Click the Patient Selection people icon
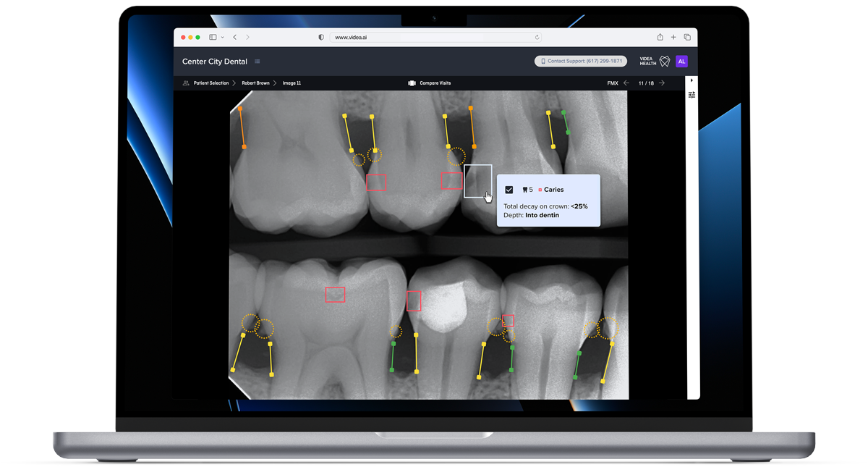 pyautogui.click(x=186, y=83)
